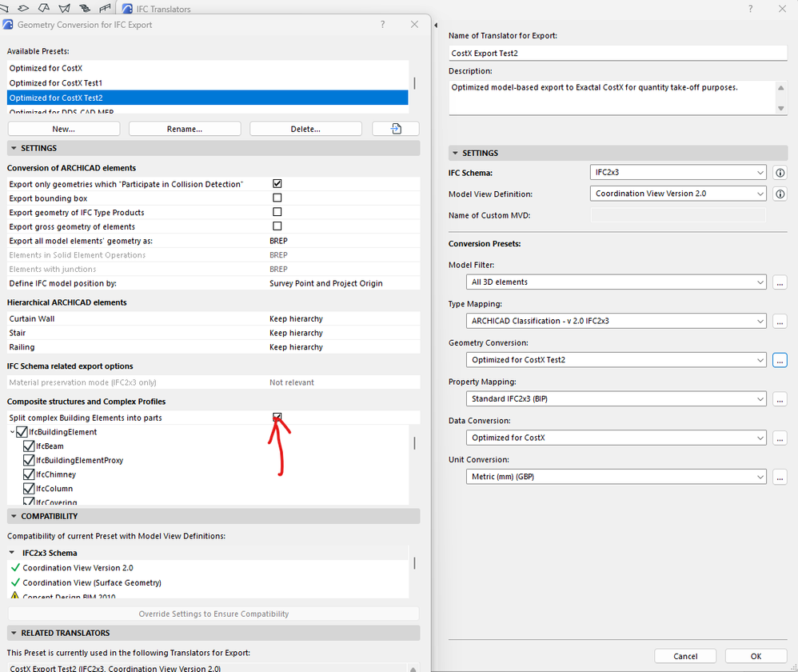This screenshot has height=672, width=798.
Task: Click the IfcBuildingElement tree scrollbar
Action: (414, 443)
